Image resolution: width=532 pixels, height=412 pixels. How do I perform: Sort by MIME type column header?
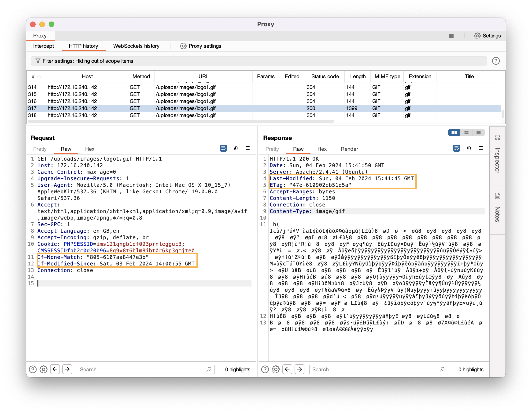[x=387, y=77]
